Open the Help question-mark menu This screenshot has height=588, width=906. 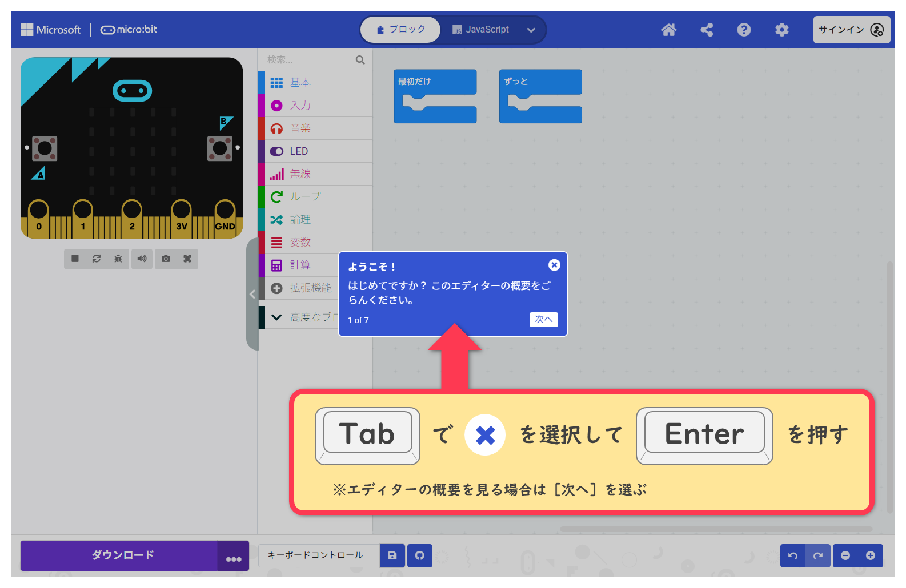tap(744, 30)
